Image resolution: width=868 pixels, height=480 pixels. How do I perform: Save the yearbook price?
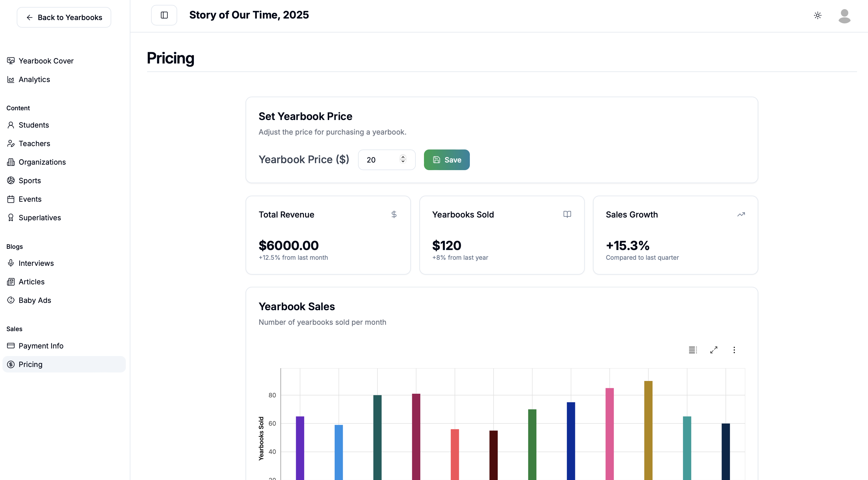pos(447,160)
